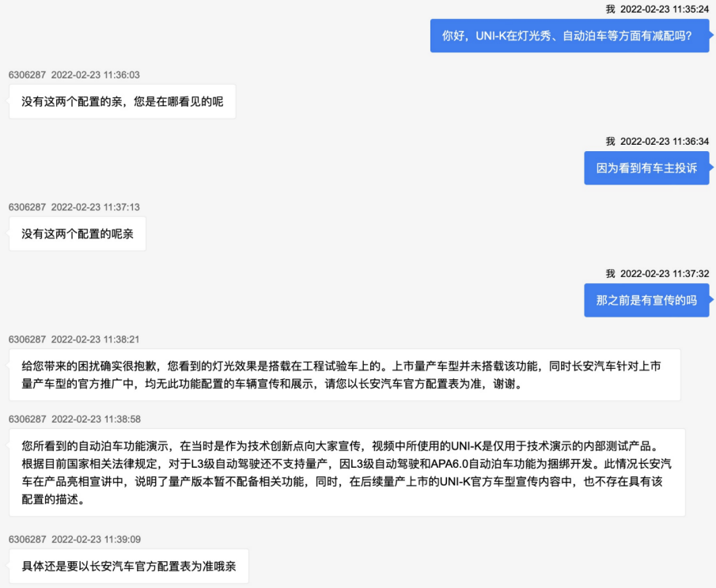This screenshot has width=716, height=588.
Task: Click sender ID 6306287 beside the 11:36:03 timestamp
Action: [27, 75]
